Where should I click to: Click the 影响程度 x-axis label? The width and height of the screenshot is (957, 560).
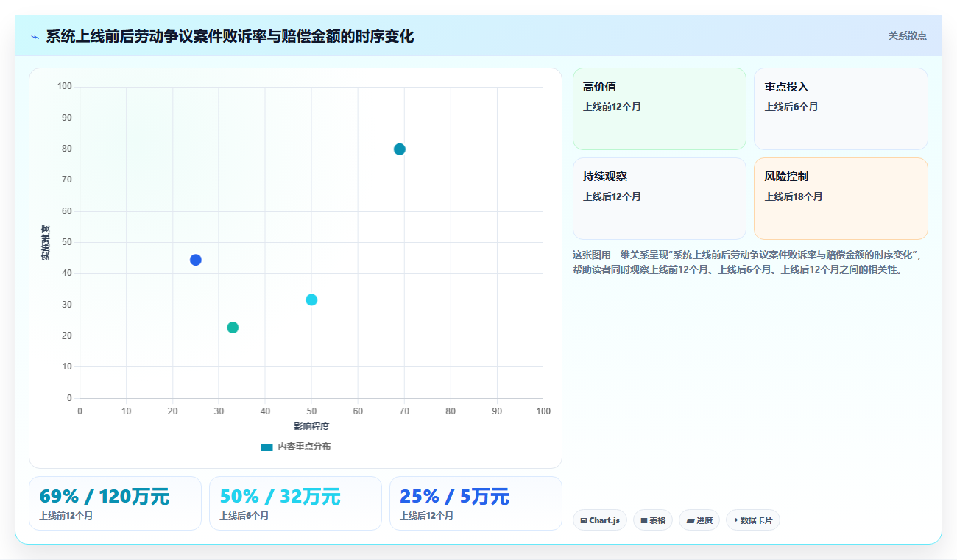point(311,427)
